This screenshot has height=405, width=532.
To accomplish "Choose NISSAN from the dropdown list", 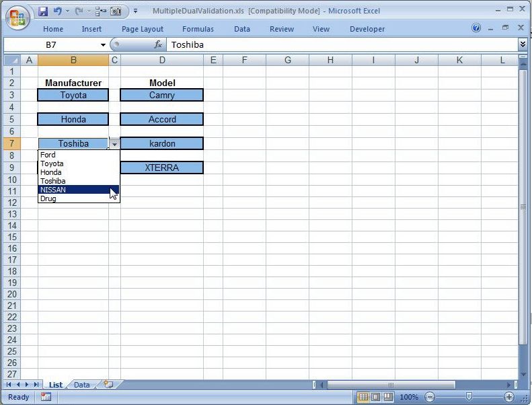I will coord(79,190).
